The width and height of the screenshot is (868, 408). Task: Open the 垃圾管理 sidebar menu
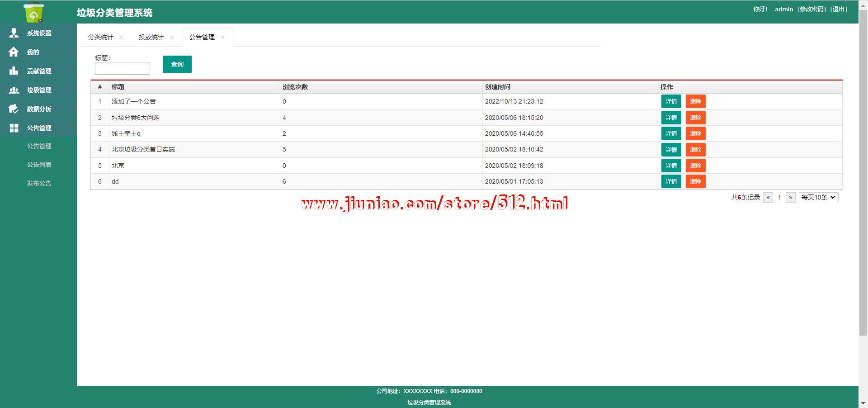[38, 90]
